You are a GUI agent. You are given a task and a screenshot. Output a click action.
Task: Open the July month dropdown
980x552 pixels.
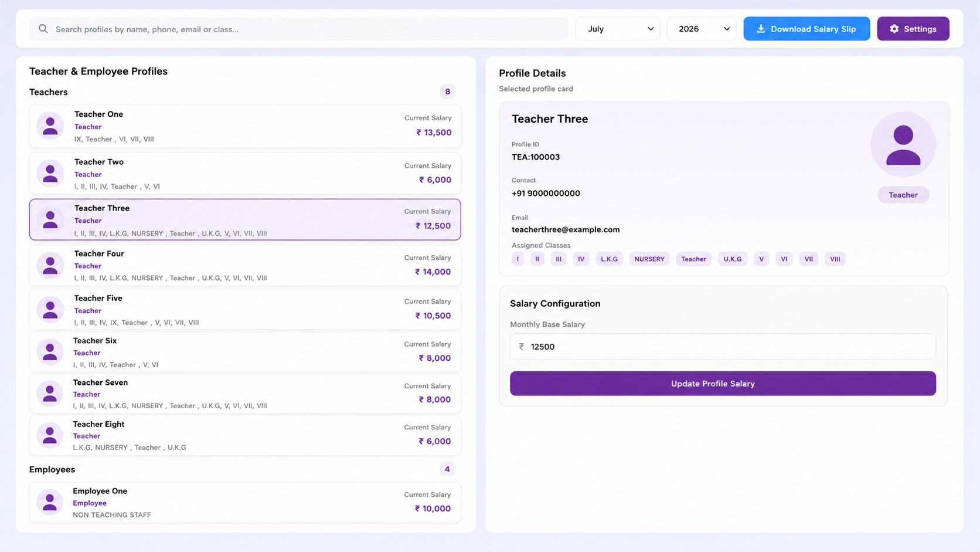pos(618,29)
